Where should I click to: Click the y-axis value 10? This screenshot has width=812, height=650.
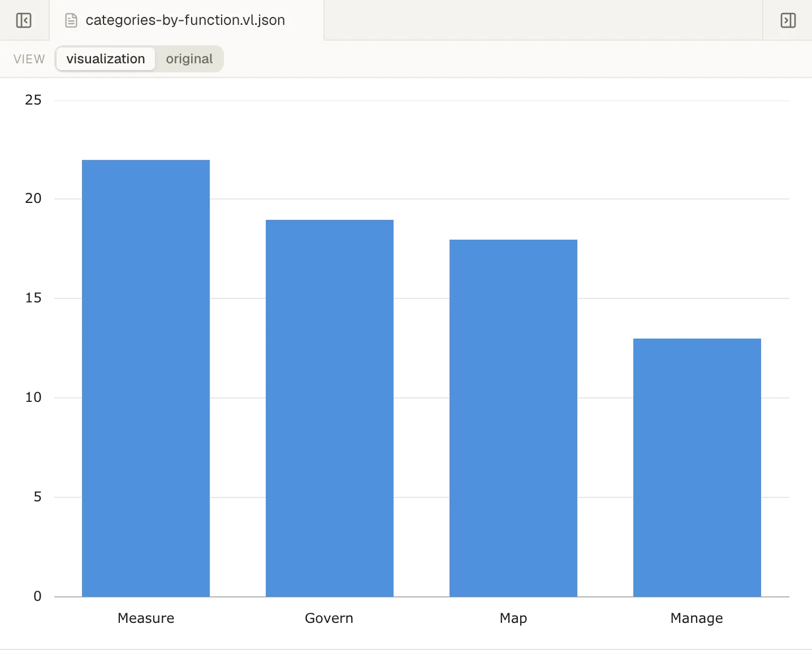click(x=33, y=397)
